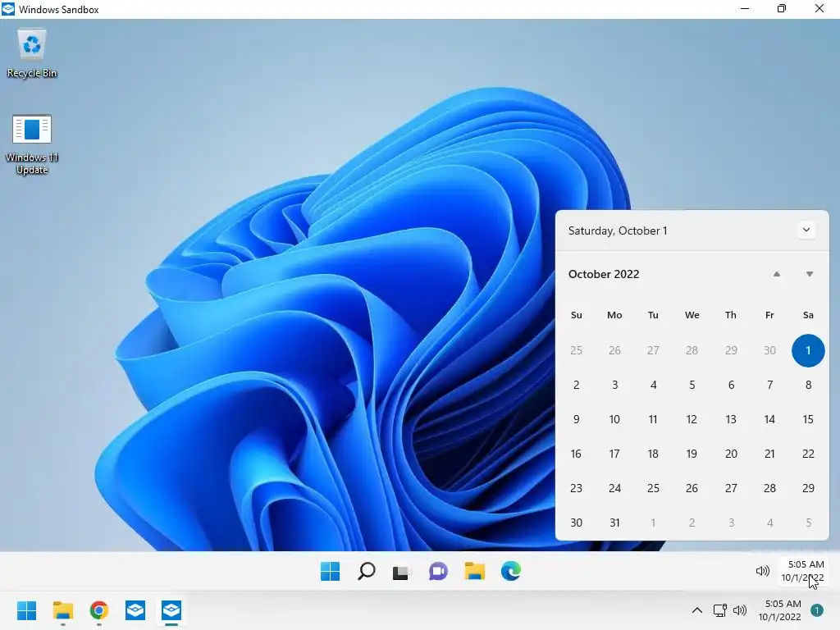Select October 5 in the calendar
The image size is (840, 630).
(x=692, y=385)
